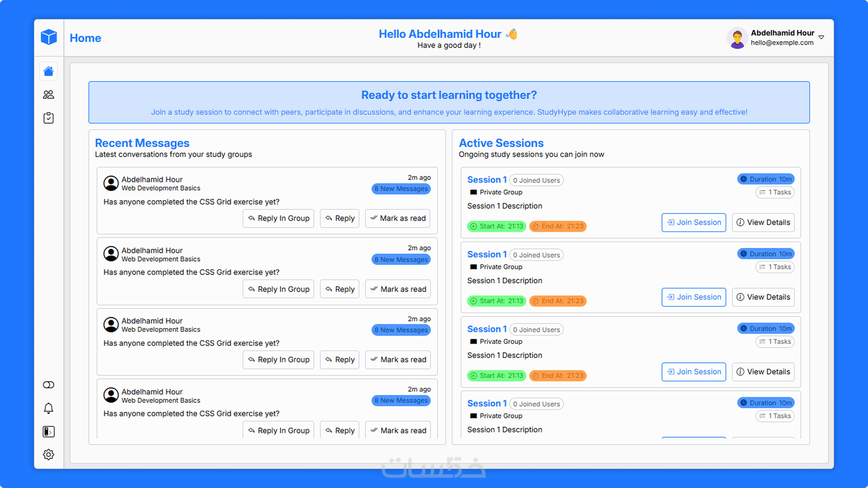Open the settings gear icon
The image size is (868, 488).
click(x=49, y=454)
